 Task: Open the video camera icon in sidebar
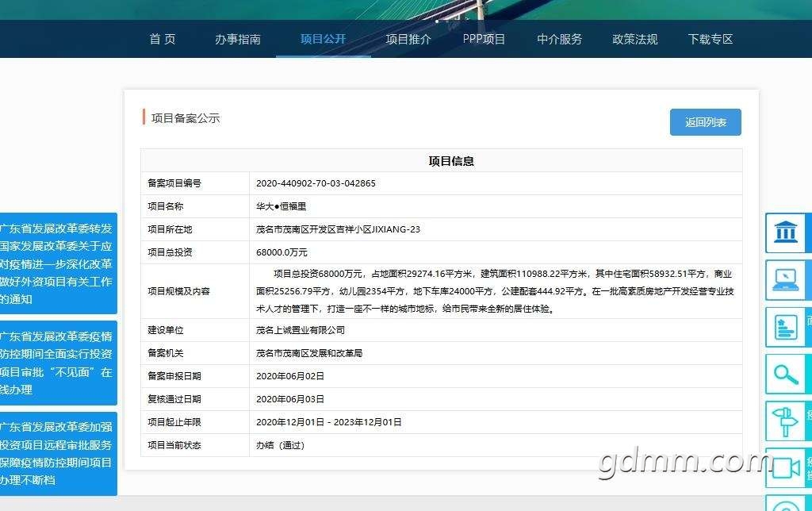tap(787, 467)
